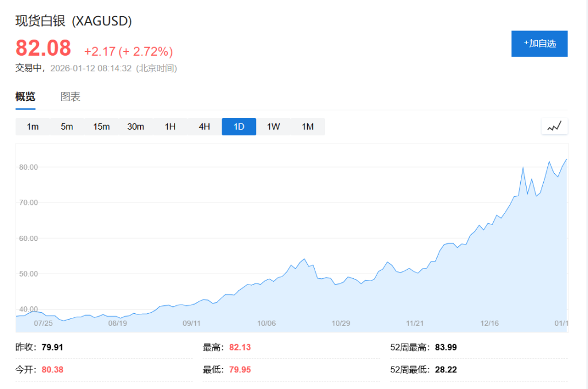
Task: Click the 昨收 value 79.91
Action: coord(52,347)
